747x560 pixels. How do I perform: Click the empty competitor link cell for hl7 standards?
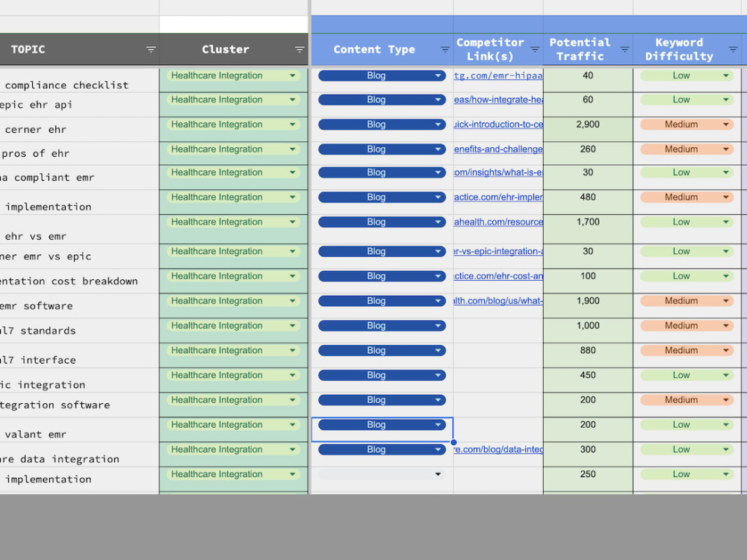click(x=498, y=331)
